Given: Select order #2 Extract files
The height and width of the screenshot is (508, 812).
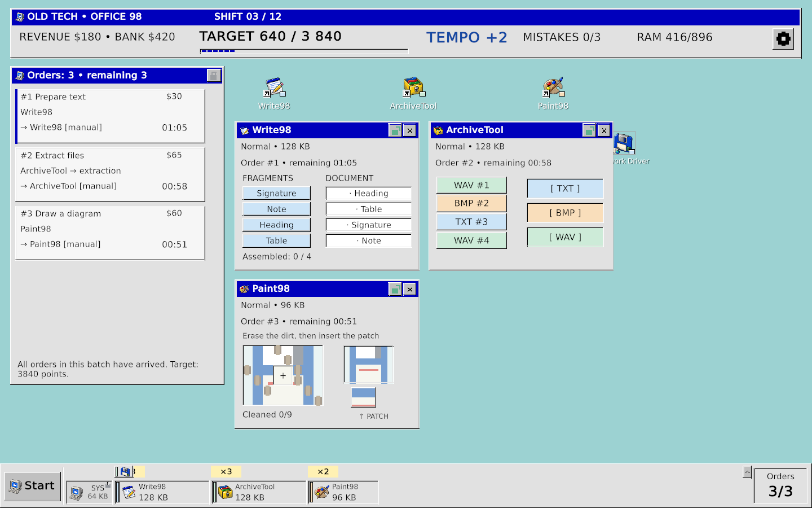Looking at the screenshot, I should [x=110, y=174].
